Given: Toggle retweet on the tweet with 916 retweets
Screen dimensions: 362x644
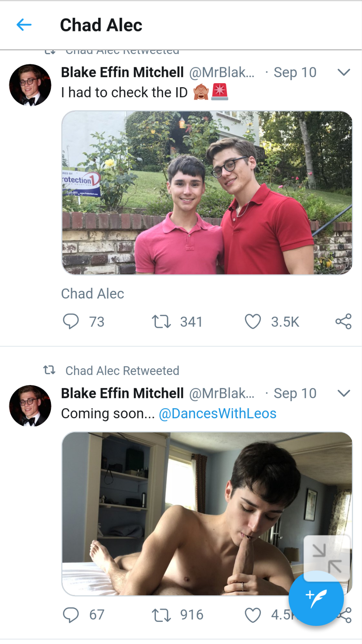Looking at the screenshot, I should (x=161, y=615).
